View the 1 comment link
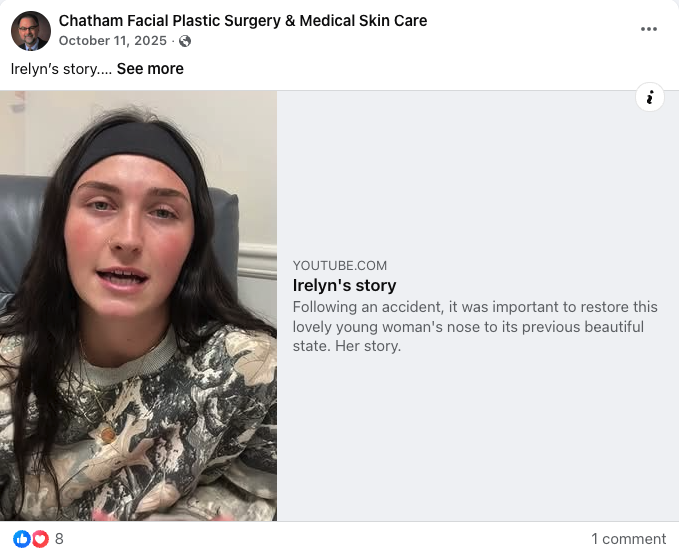 pos(628,539)
